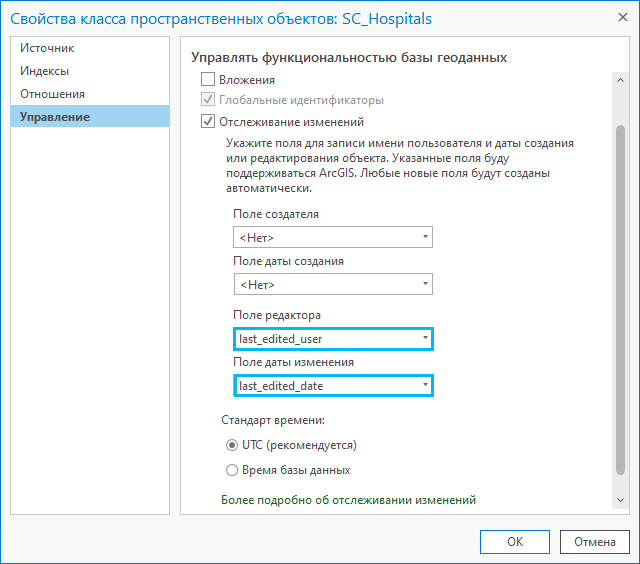The height and width of the screenshot is (564, 640).
Task: Choose Время базы данных radio option
Action: [x=232, y=470]
